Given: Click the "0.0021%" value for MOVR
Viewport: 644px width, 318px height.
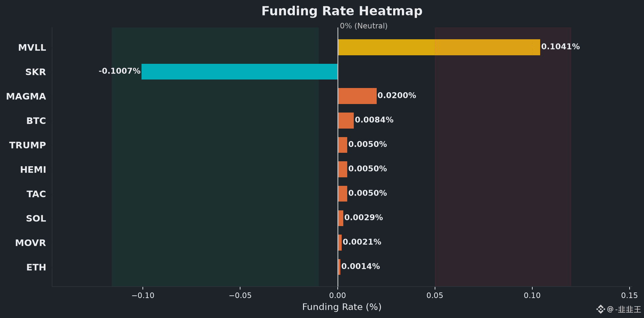Looking at the screenshot, I should 362,242.
